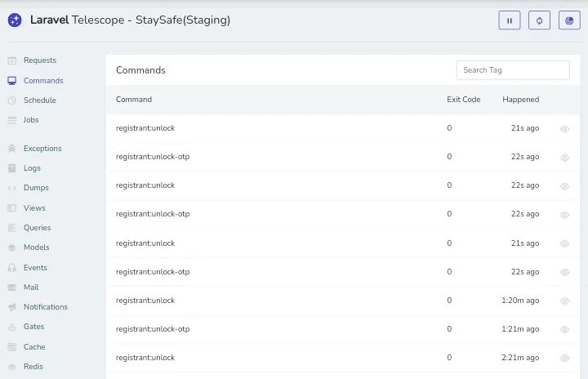Click the Commands monitor icon

pos(12,81)
